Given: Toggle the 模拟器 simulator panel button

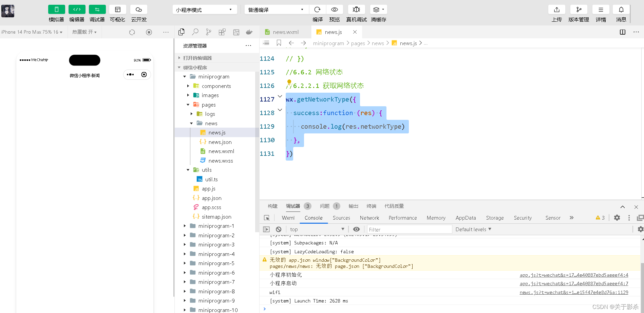Looking at the screenshot, I should coord(56,10).
